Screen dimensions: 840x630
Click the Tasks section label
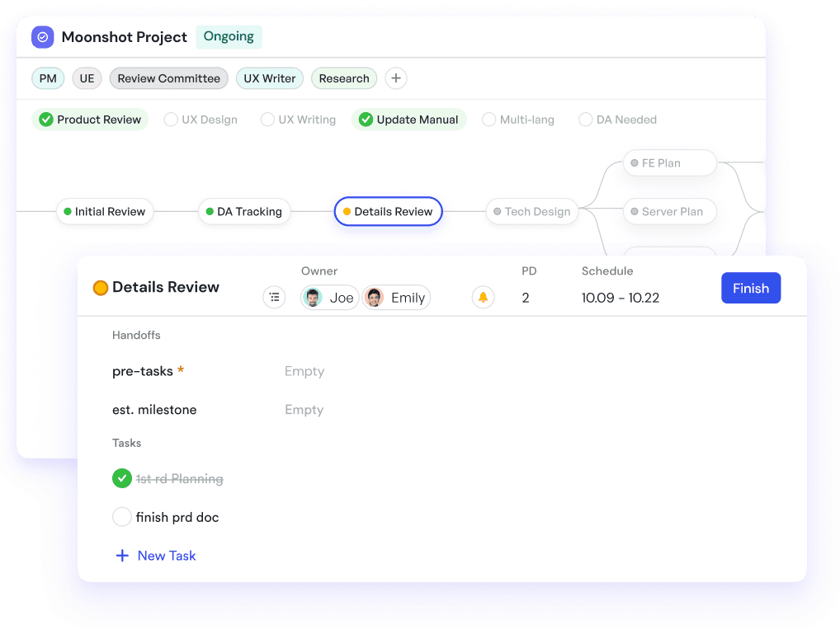coord(126,443)
